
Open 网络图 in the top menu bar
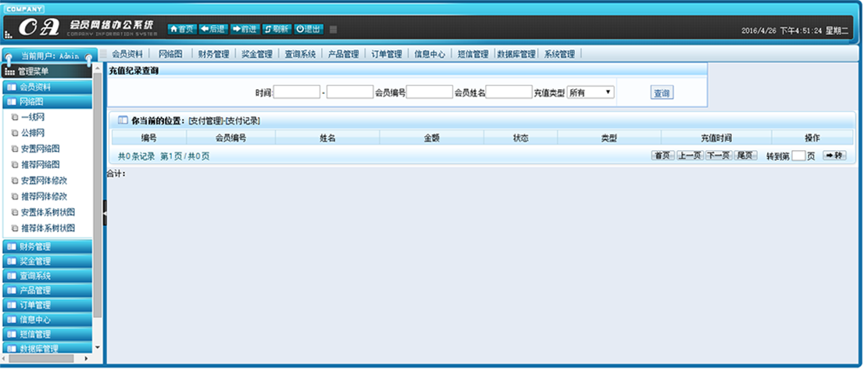coord(170,54)
